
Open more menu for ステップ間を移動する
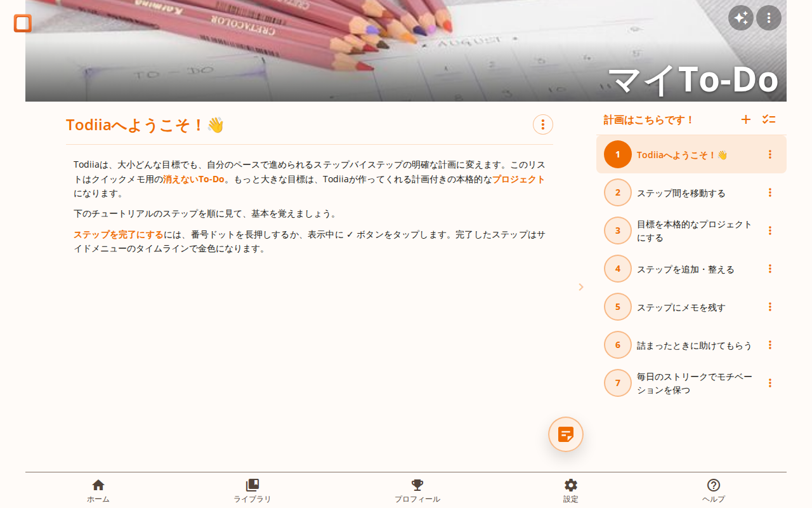[770, 192]
